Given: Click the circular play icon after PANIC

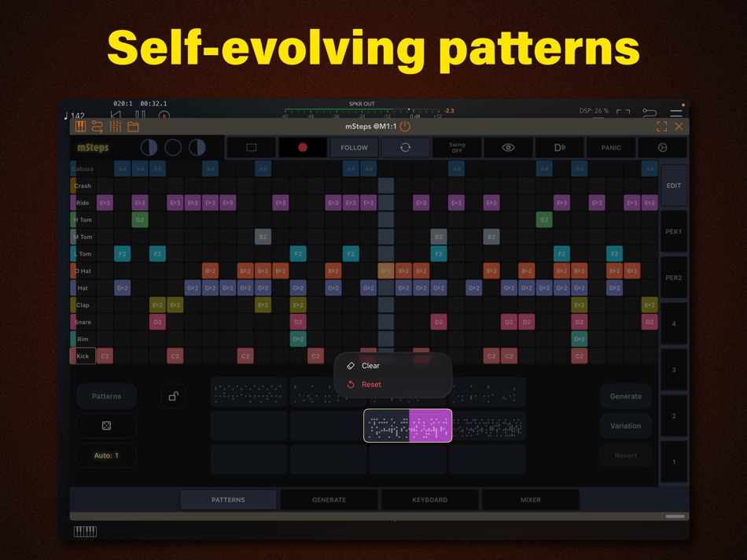Looking at the screenshot, I should [x=663, y=148].
